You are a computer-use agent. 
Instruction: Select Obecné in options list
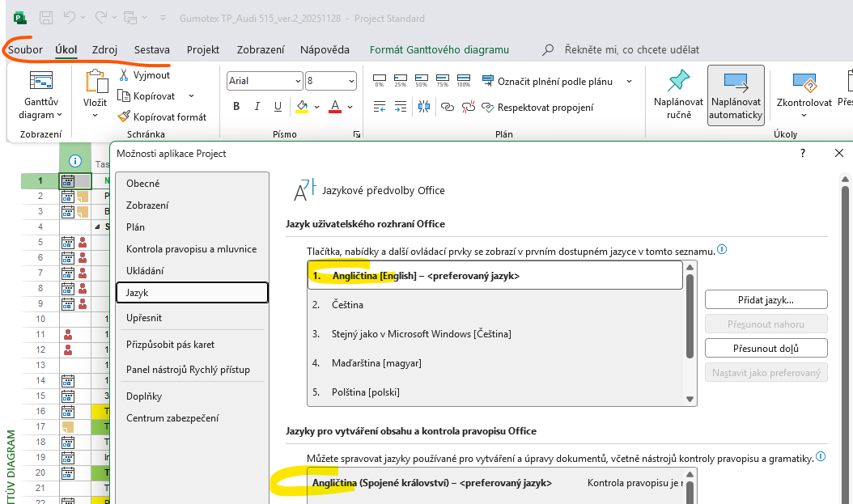pos(192,183)
